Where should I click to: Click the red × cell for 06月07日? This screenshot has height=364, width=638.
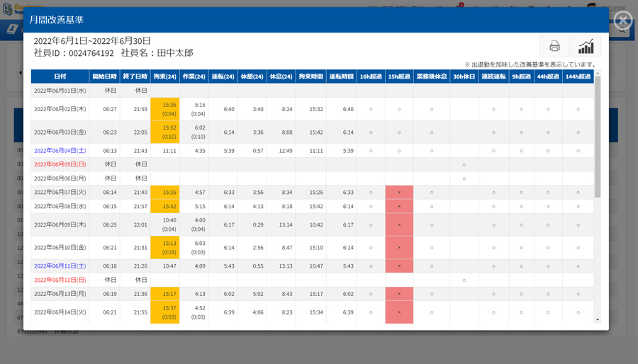pos(399,193)
